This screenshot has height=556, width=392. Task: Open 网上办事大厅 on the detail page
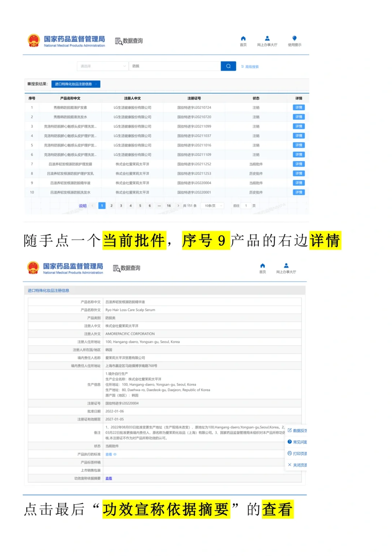pos(286,268)
